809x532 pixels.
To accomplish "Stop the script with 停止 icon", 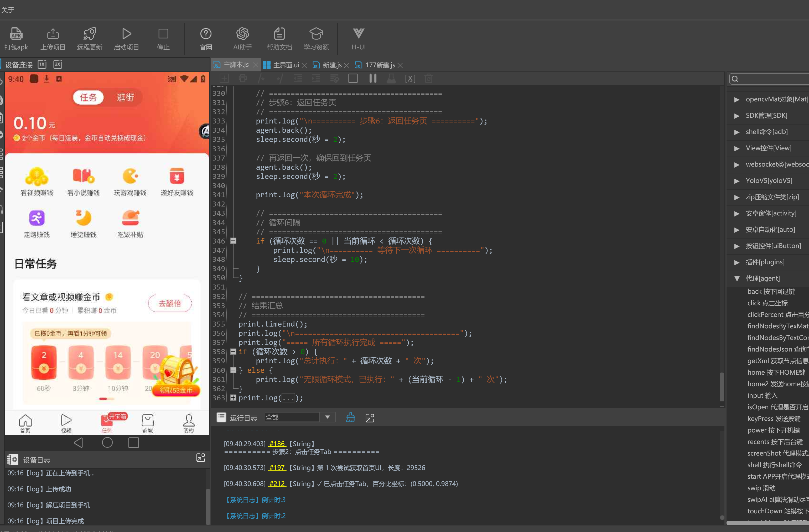I will 163,34.
